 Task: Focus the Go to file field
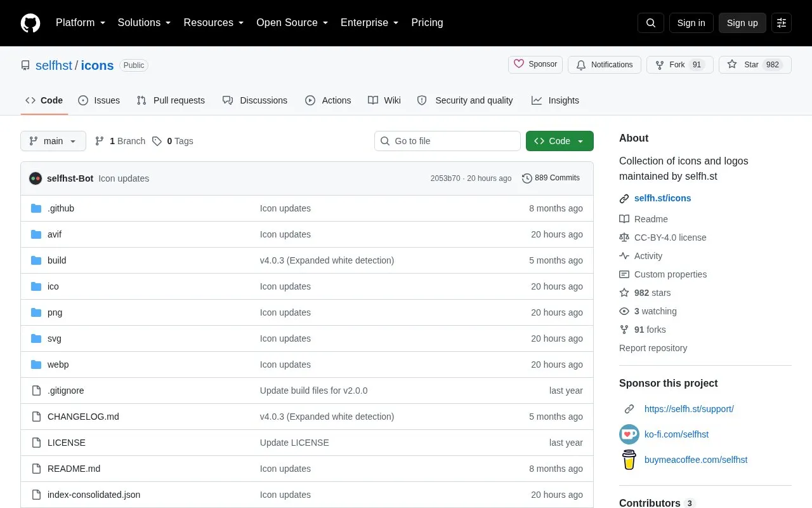(447, 141)
